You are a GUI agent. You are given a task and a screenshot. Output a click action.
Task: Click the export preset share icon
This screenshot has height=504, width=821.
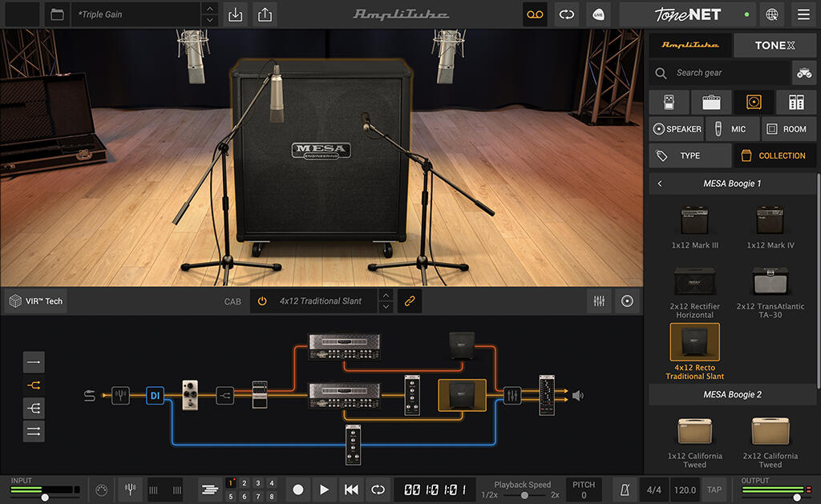click(265, 14)
